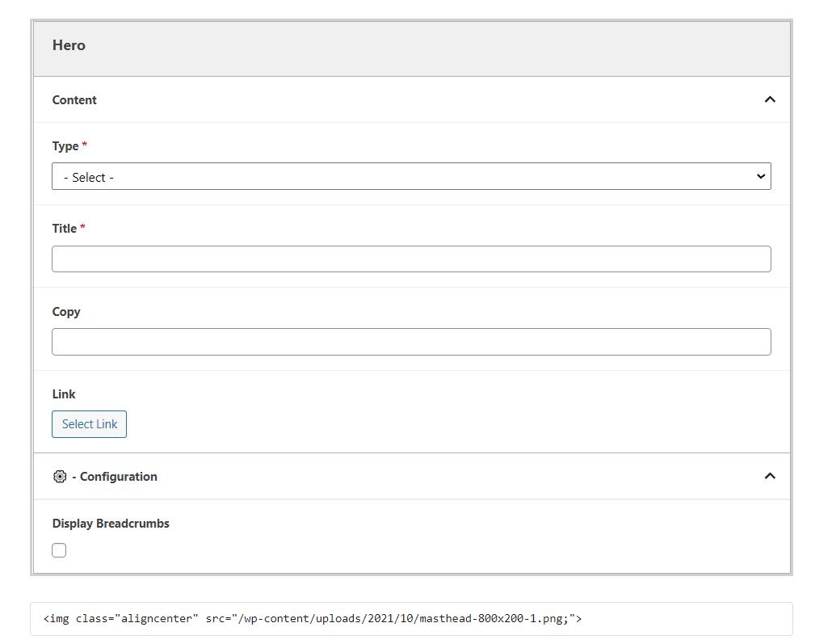Click the Content section heading
The width and height of the screenshot is (815, 644).
[x=74, y=100]
